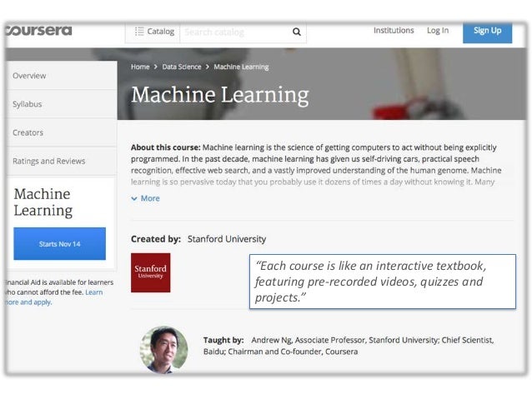Screen dimensions: 532x399
Task: Open the Catalog list menu
Action: [153, 32]
